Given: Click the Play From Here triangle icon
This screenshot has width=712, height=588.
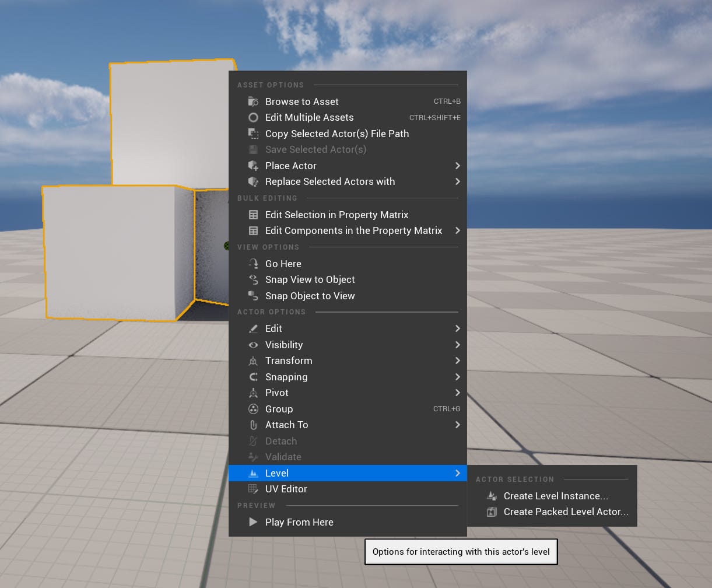Looking at the screenshot, I should (x=253, y=521).
